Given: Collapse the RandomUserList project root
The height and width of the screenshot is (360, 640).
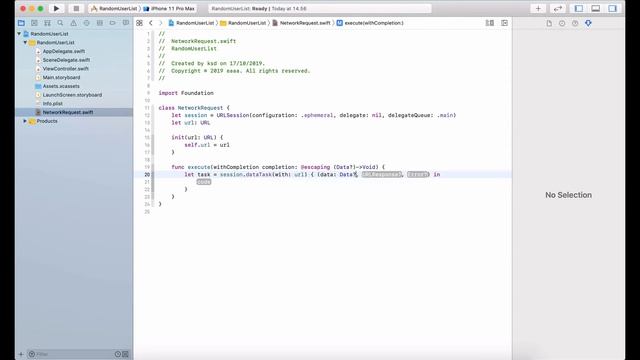Looking at the screenshot, I should [x=19, y=34].
